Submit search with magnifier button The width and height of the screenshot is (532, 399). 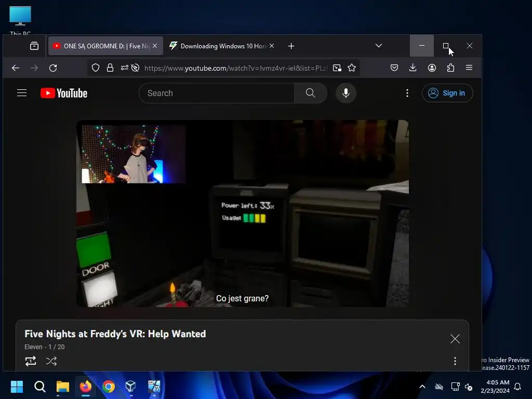[x=311, y=93]
